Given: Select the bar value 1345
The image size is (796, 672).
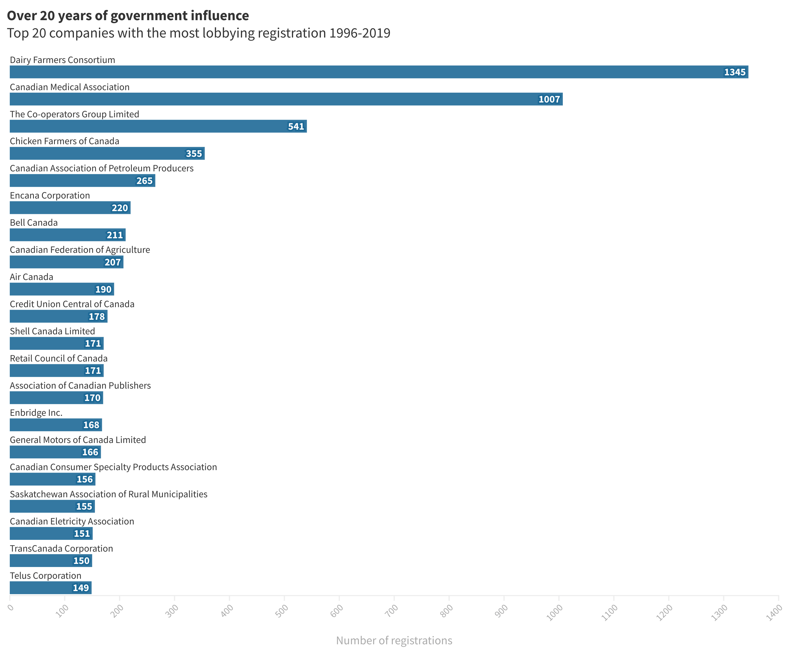Looking at the screenshot, I should click(x=735, y=72).
